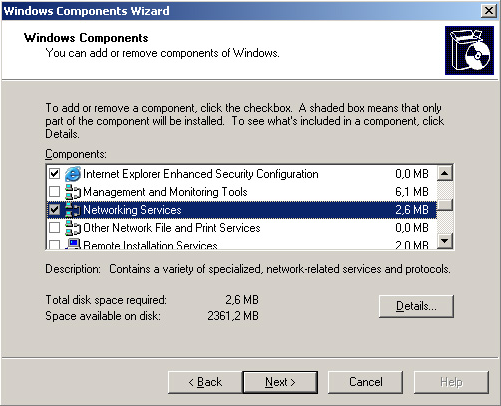The image size is (501, 406).
Task: Go Back to the previous wizard page
Action: pyautogui.click(x=205, y=382)
